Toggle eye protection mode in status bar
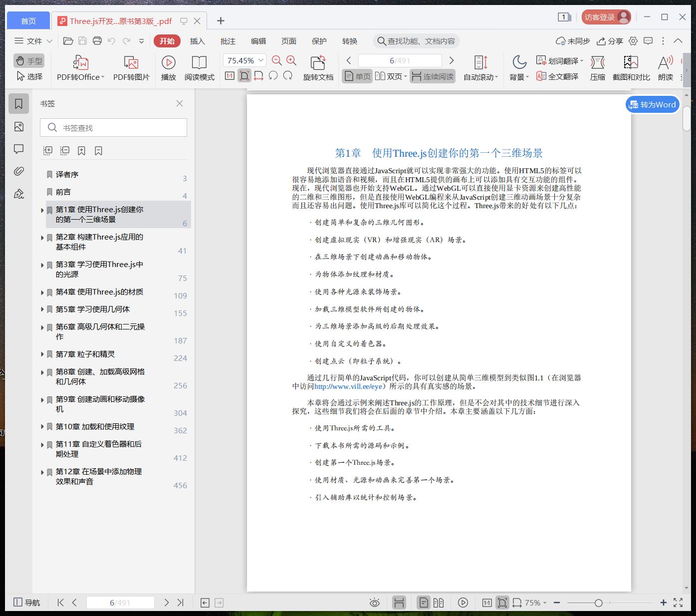 coord(375,603)
